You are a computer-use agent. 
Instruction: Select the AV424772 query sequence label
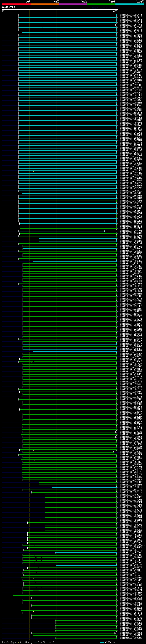pos(8,7)
